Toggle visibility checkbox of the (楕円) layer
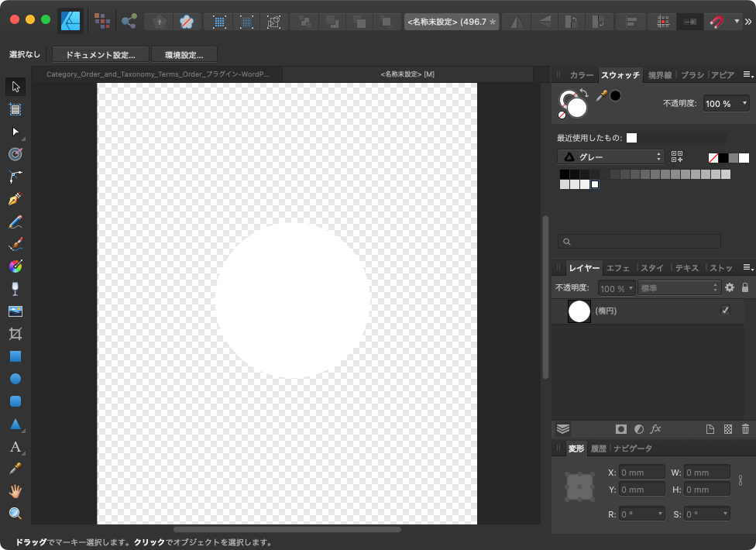756x550 pixels. point(725,311)
